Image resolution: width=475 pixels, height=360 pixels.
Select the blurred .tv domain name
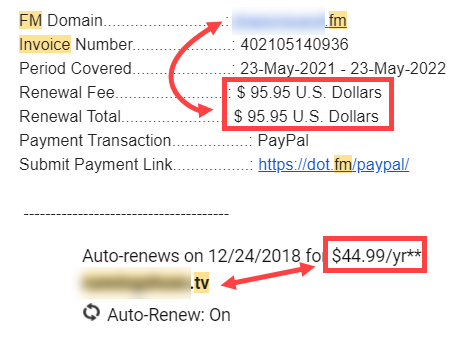[x=143, y=282]
